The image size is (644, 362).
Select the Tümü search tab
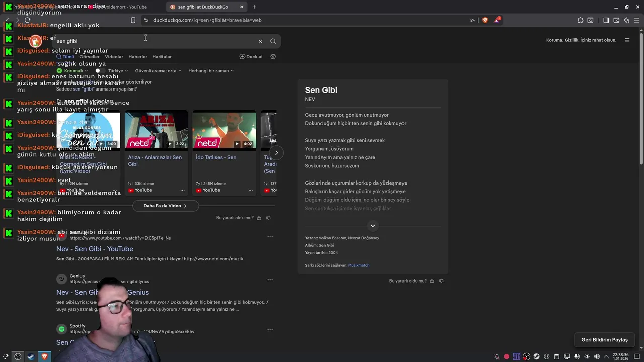pyautogui.click(x=65, y=57)
